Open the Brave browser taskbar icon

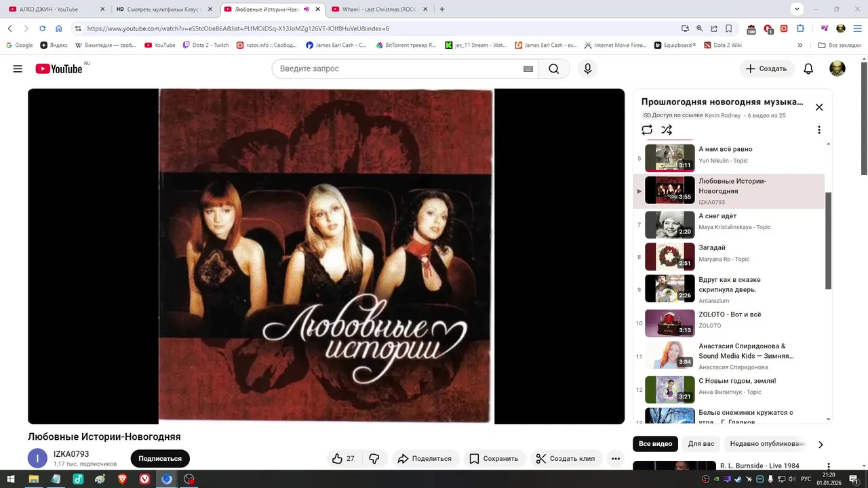coord(122,479)
